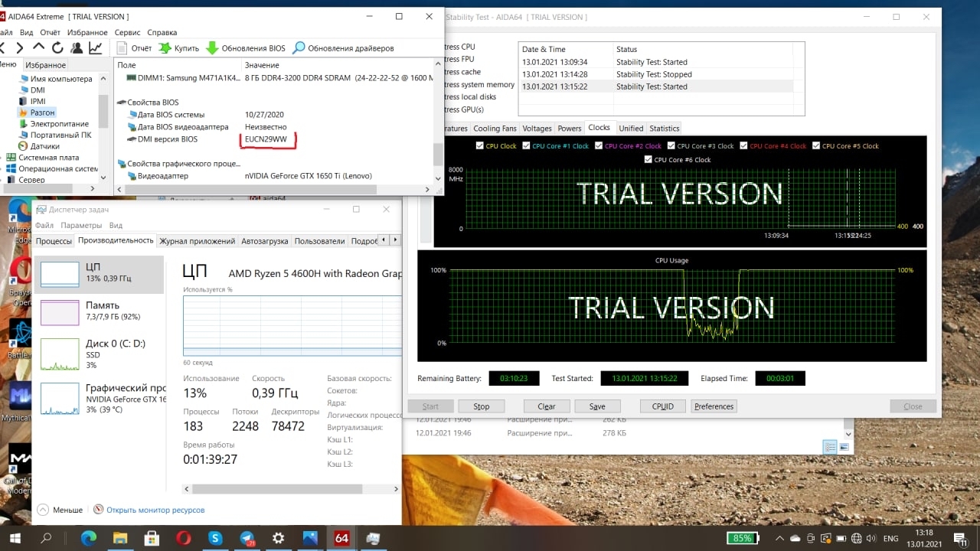Select Диск 0 (C: D:) performance panel
The image size is (980, 551).
(99, 354)
